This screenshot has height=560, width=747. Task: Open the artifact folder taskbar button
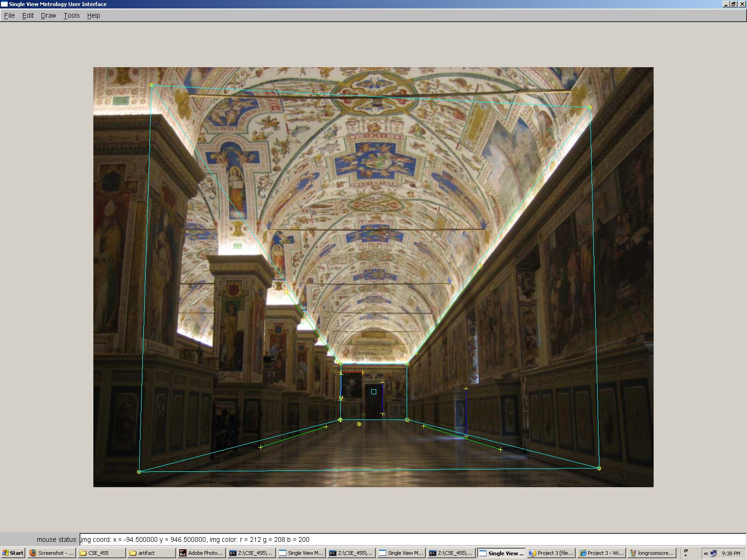click(151, 553)
